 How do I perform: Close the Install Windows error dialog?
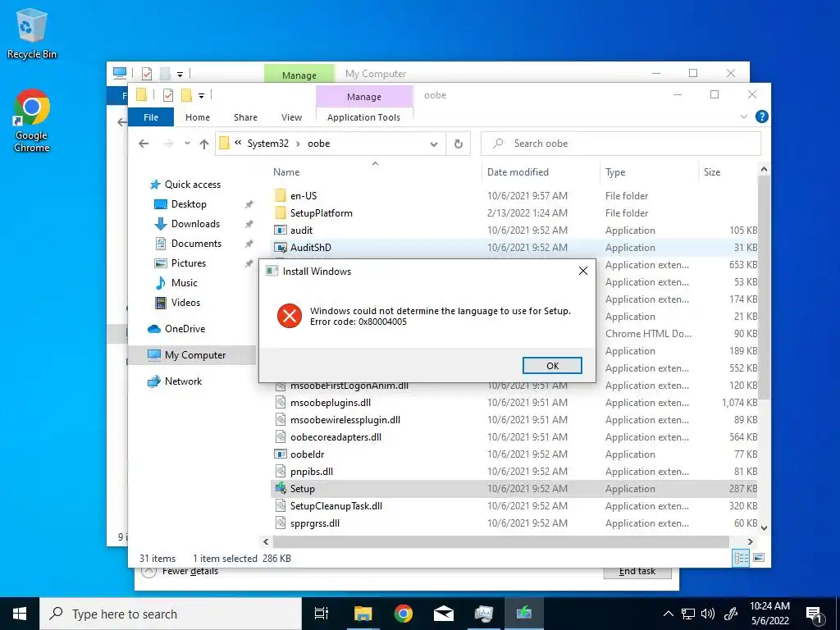point(583,271)
